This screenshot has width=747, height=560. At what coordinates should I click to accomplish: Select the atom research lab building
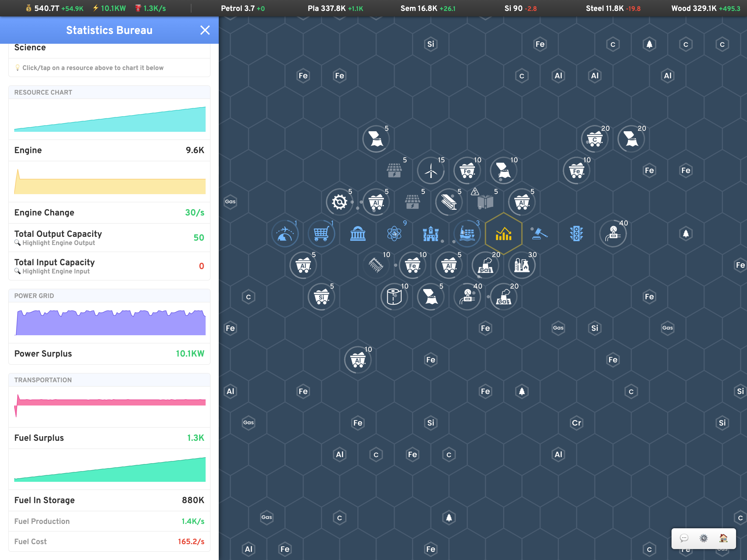coord(394,234)
